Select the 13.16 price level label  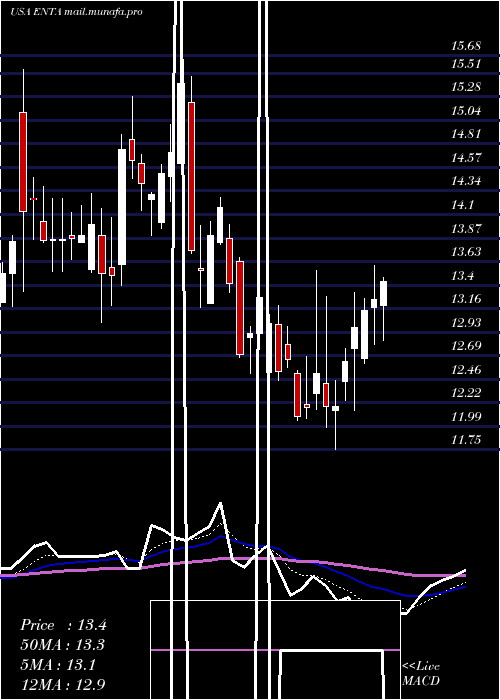point(466,299)
